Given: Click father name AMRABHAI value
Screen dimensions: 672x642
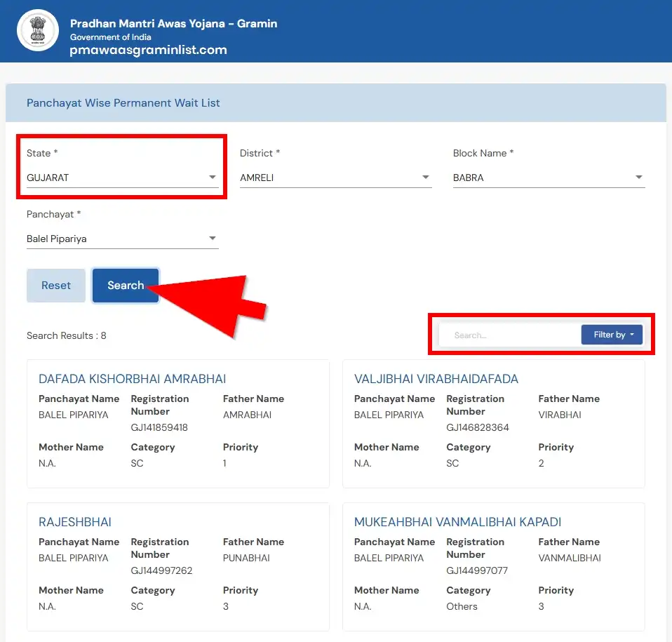Looking at the screenshot, I should [x=248, y=415].
